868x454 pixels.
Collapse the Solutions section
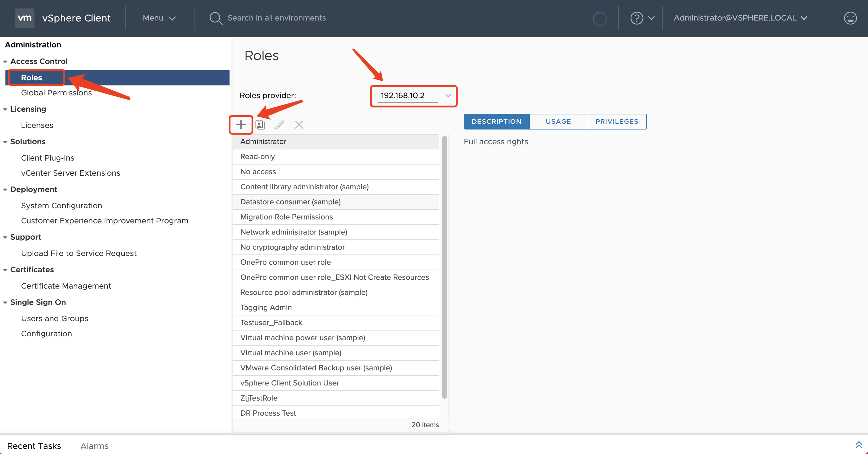tap(5, 142)
